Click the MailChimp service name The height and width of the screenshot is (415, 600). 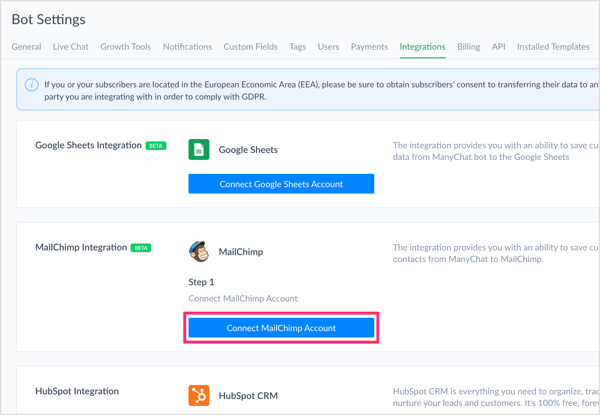(241, 252)
